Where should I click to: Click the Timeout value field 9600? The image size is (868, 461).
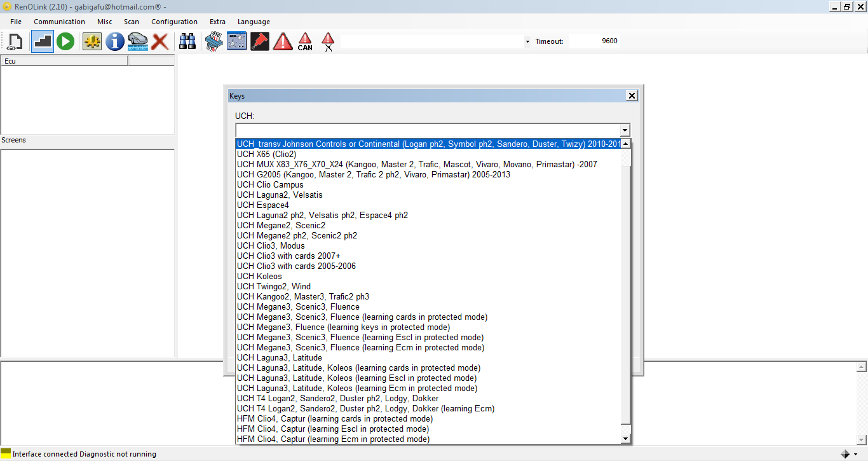point(593,41)
